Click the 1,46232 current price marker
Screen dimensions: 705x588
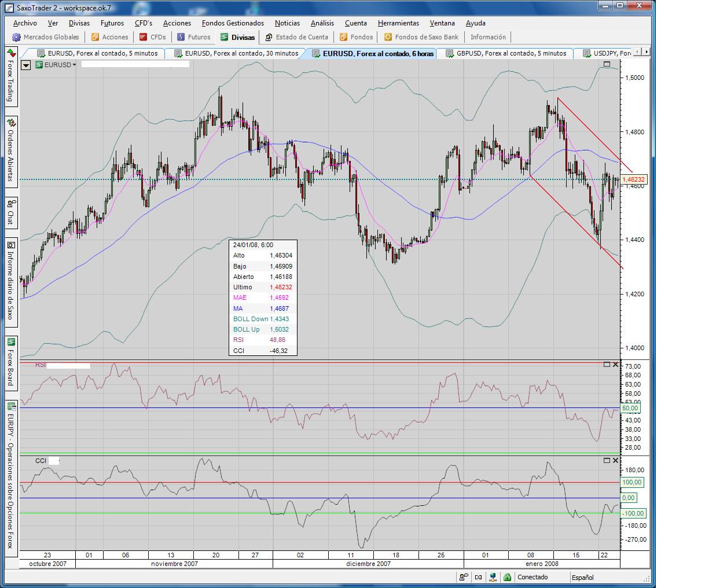click(634, 180)
